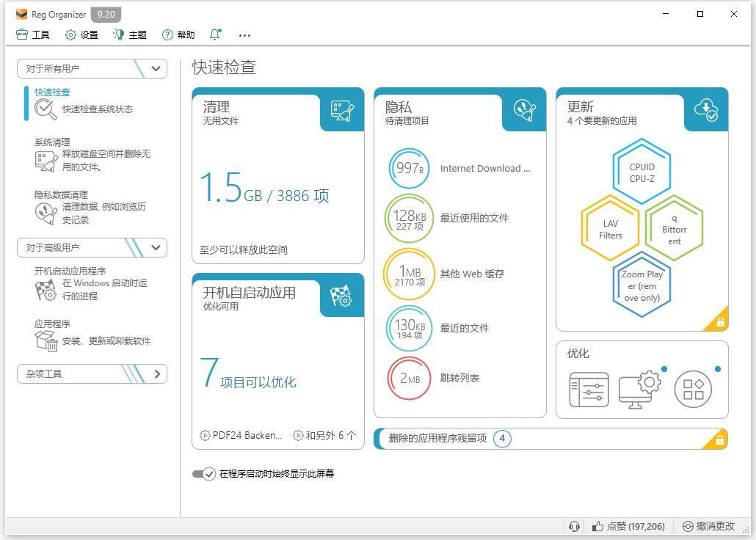Click the PDF24 Backen... startup item
The height and width of the screenshot is (540, 756).
click(241, 435)
